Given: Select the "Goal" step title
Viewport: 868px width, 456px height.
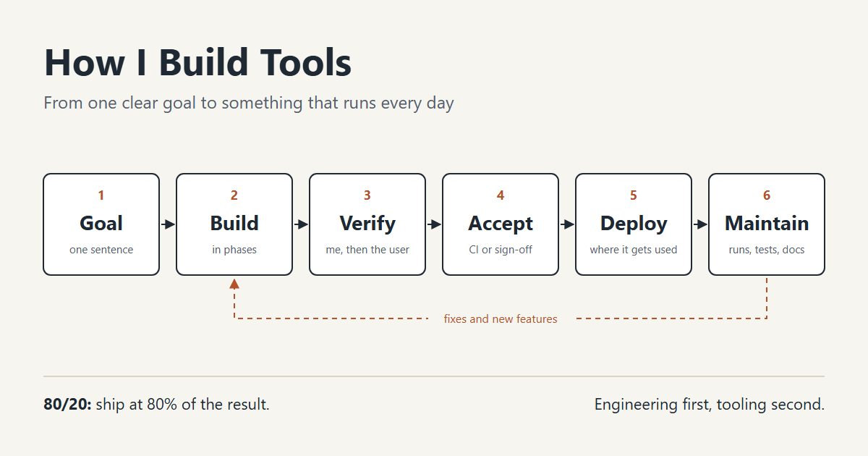Looking at the screenshot, I should coord(101,224).
